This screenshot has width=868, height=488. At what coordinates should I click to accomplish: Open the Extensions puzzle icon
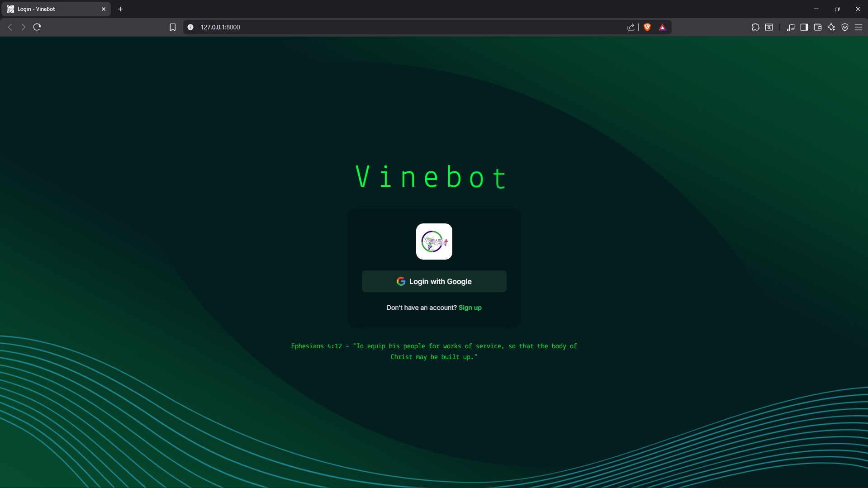755,27
